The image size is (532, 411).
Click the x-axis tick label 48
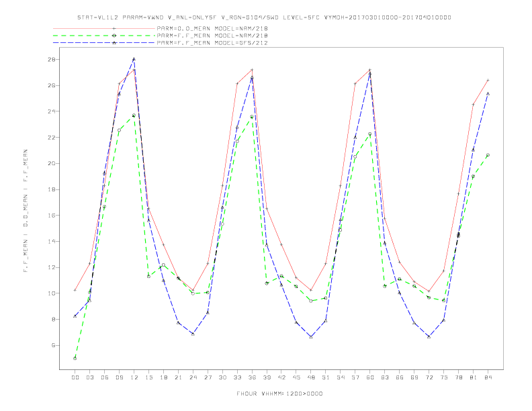click(x=311, y=377)
